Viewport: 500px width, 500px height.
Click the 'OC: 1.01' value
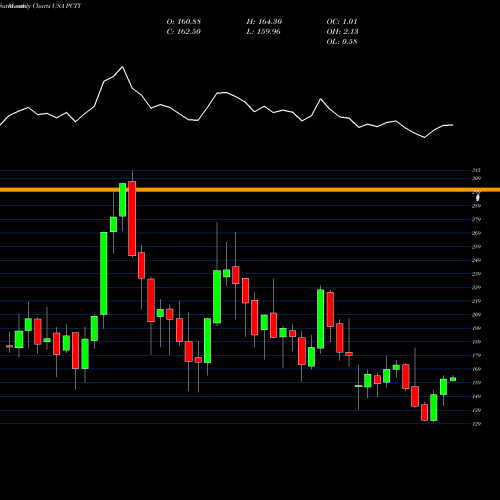point(342,22)
